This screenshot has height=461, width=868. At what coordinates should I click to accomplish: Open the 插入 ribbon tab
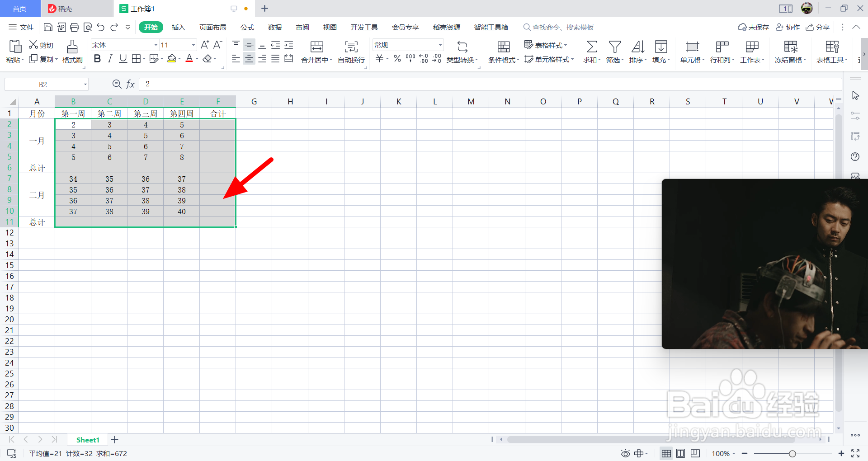179,28
